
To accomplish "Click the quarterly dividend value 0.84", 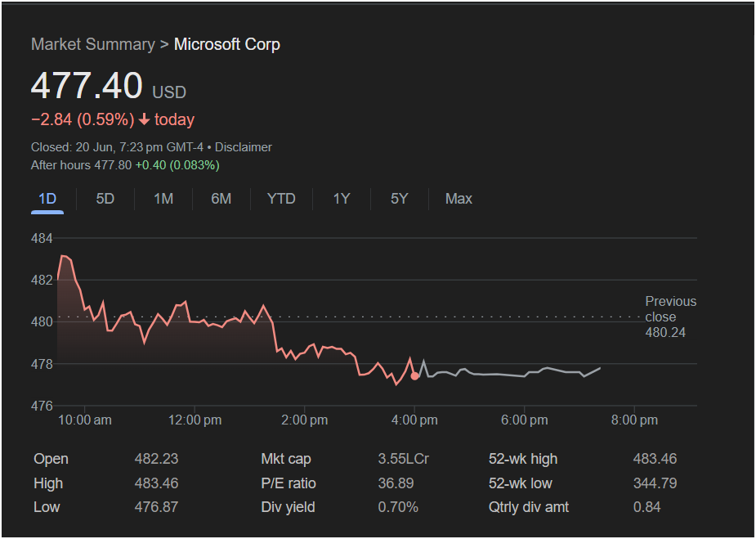I will [x=646, y=507].
